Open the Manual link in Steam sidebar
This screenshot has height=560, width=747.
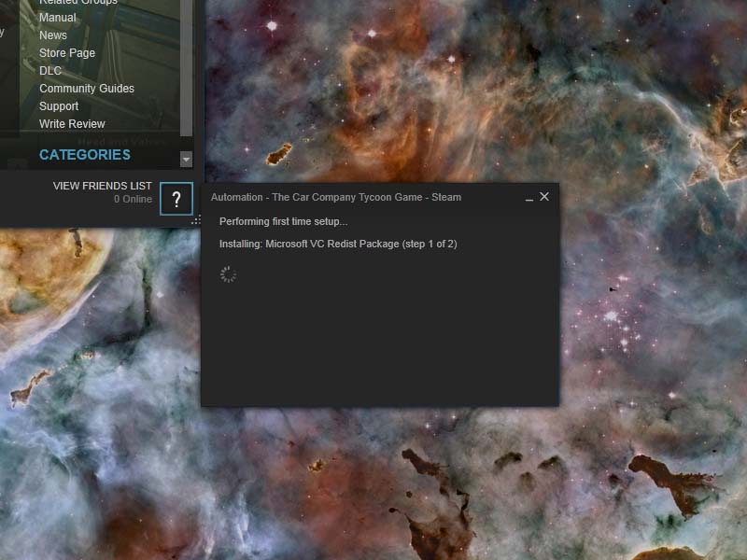click(x=58, y=18)
